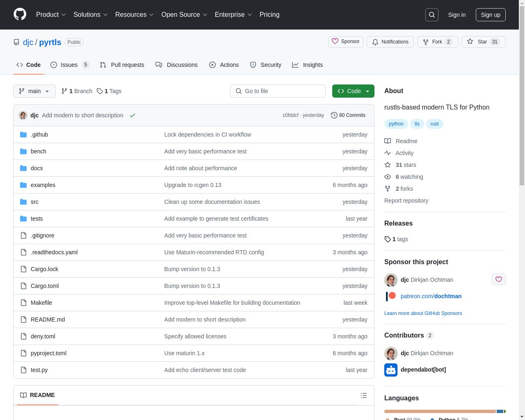Click the search magnifier icon in header
Screen dimensions: 525x420
coord(432,15)
